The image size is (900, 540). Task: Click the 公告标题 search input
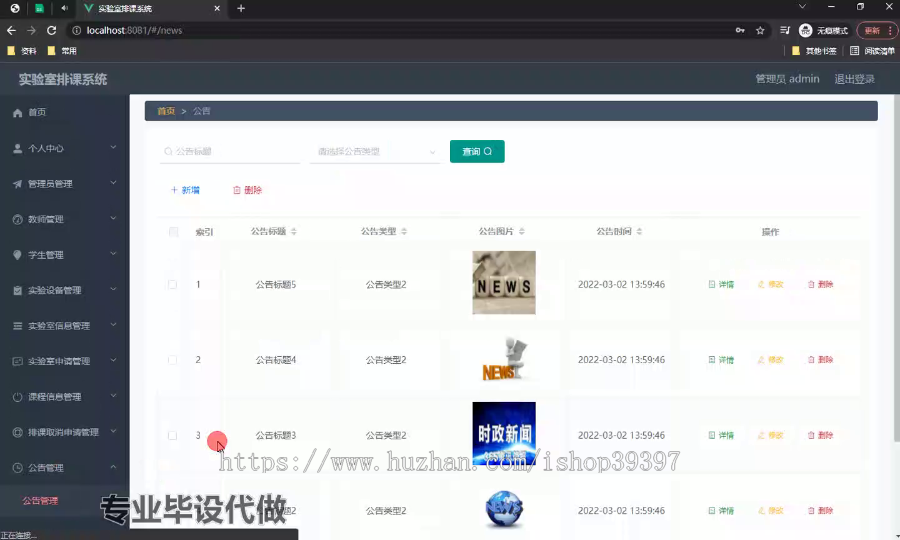coord(230,151)
